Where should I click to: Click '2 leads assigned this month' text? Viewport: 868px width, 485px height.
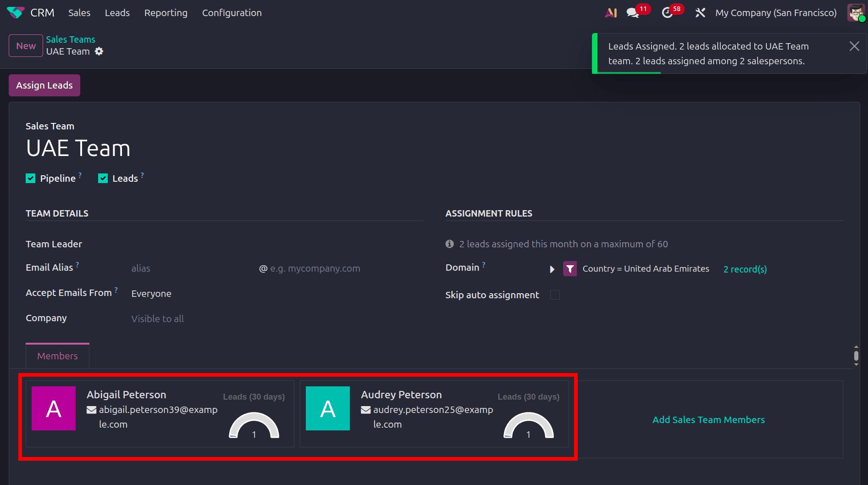pyautogui.click(x=564, y=244)
